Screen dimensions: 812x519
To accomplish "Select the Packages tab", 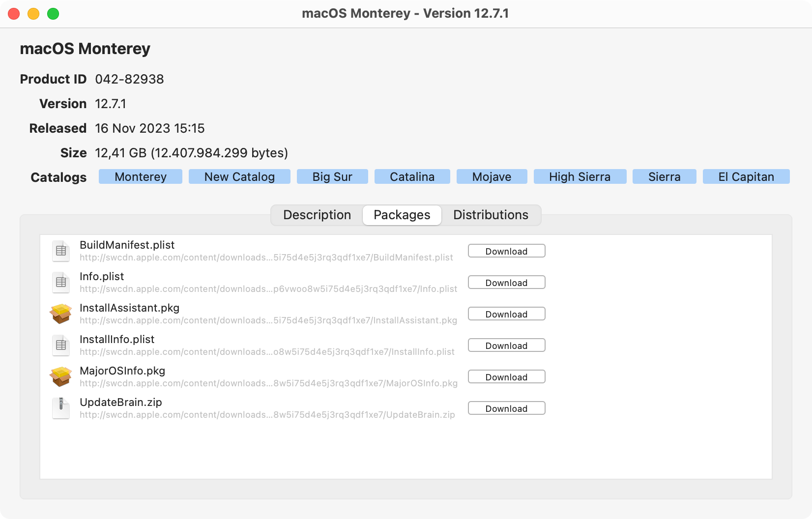I will click(402, 215).
